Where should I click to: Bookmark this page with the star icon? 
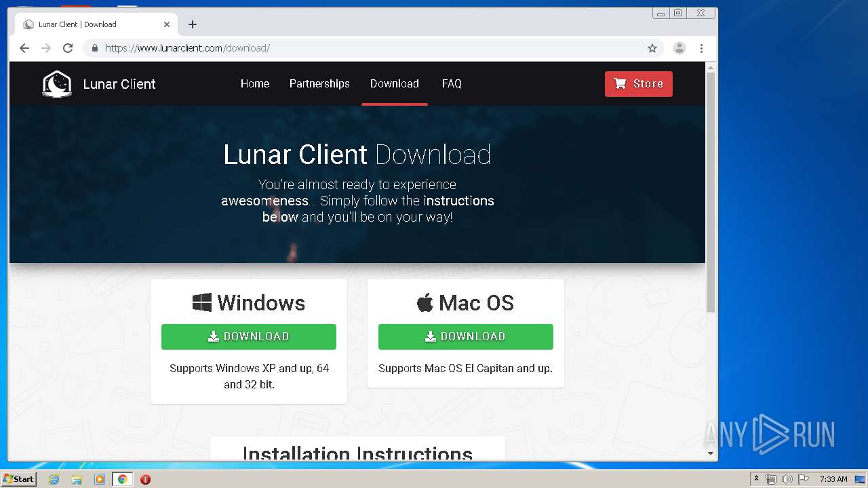pos(652,48)
